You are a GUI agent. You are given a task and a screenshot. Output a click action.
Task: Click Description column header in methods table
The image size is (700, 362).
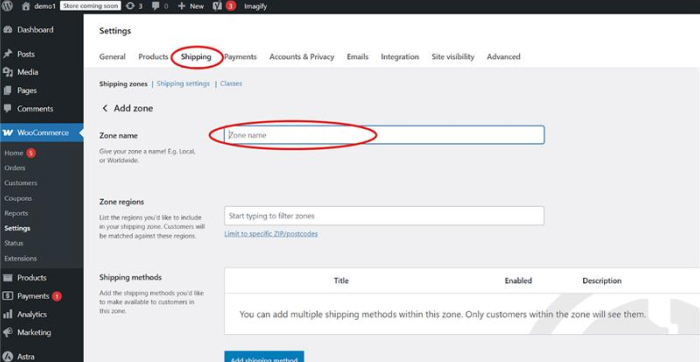602,281
